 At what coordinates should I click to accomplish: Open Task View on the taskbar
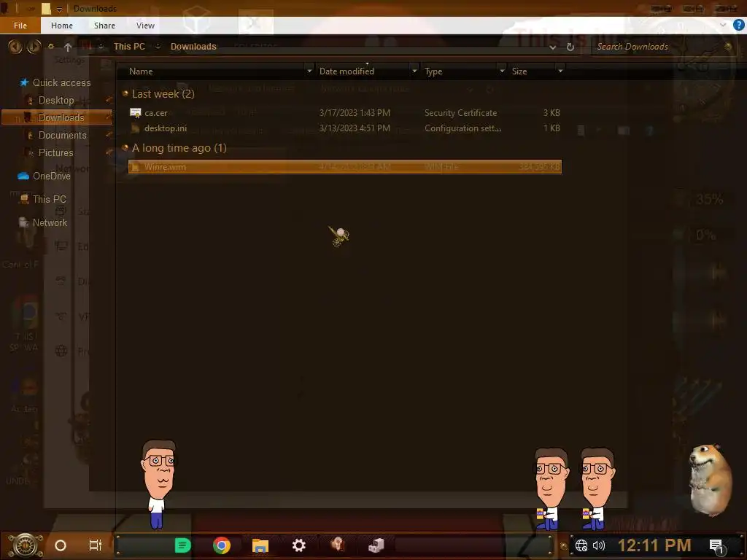point(96,545)
